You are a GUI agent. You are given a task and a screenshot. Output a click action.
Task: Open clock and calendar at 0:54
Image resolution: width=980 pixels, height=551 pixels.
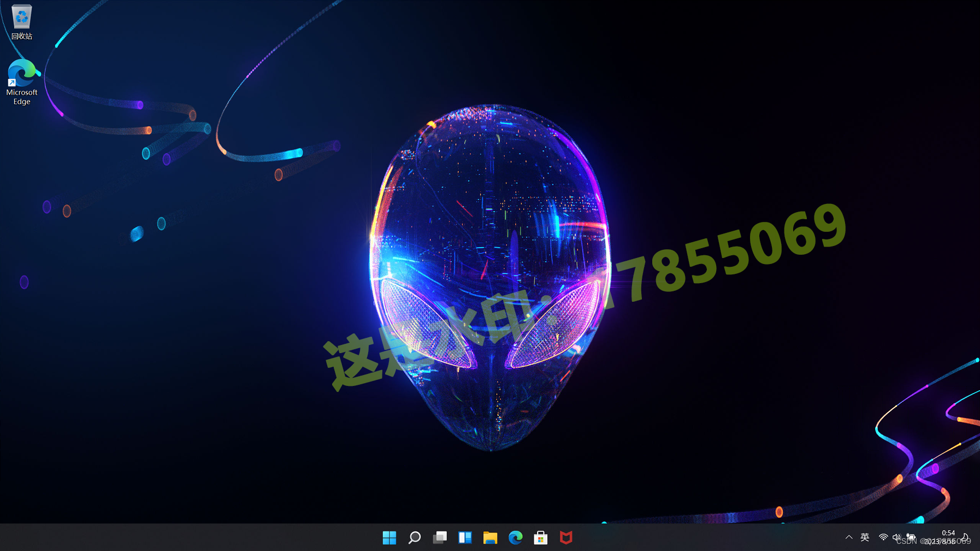pos(941,537)
